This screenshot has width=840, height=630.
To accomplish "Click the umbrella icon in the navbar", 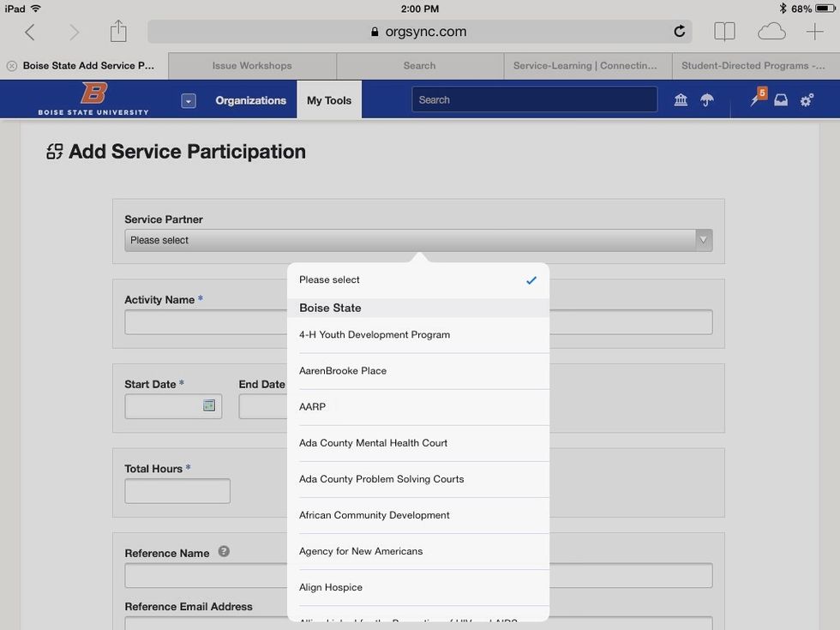I will [x=705, y=99].
